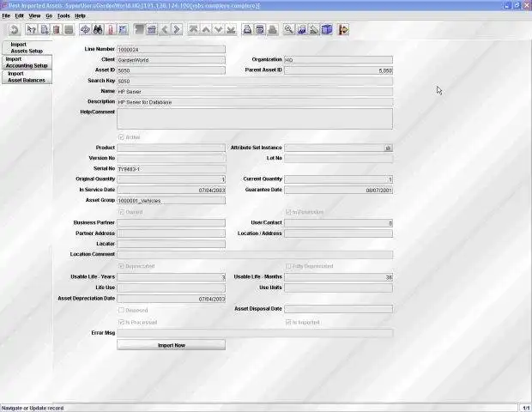532x412 pixels.
Task: Click the Client field
Action: tap(171, 60)
